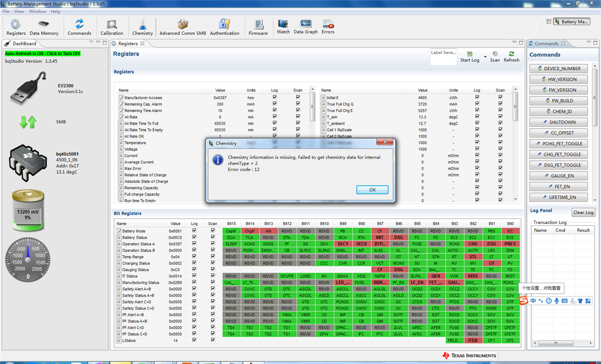
Task: Open the File menu
Action: 6,11
